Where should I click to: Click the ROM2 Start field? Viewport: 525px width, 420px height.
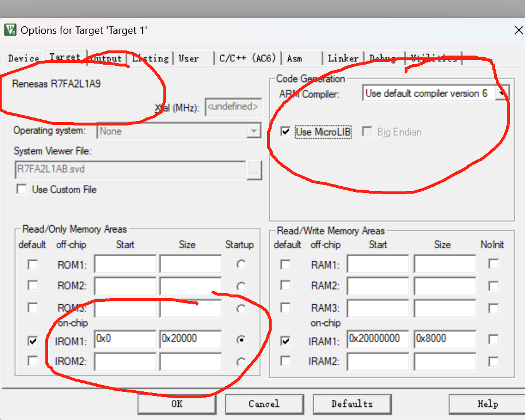tap(125, 285)
